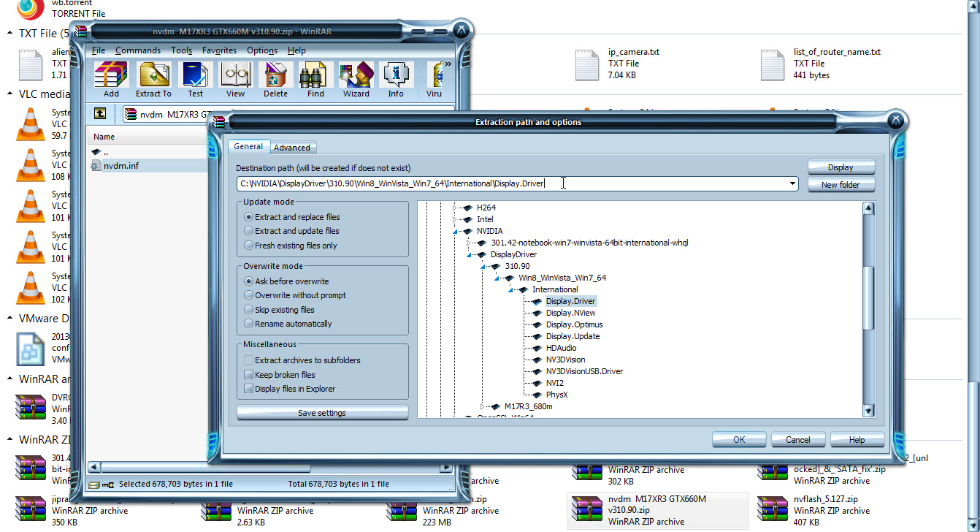Viewport: 980px width, 532px height.
Task: Open the File menu in WinRAR
Action: (99, 50)
